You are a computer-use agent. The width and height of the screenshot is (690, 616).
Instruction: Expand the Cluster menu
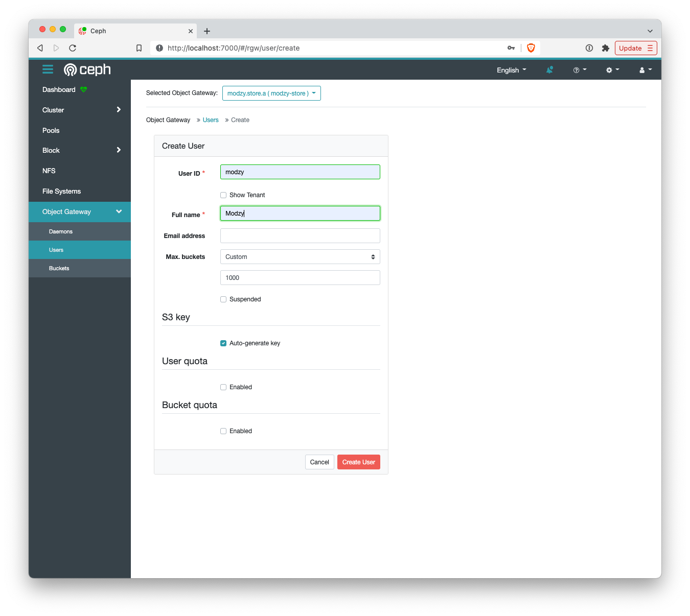[80, 110]
